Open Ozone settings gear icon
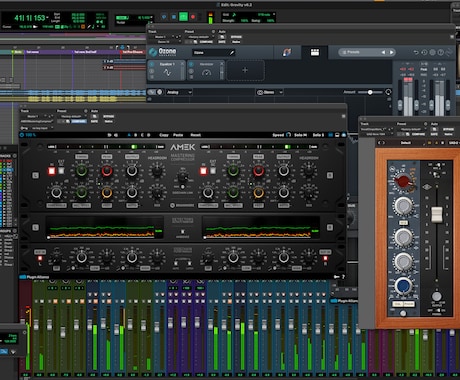 [x=432, y=52]
